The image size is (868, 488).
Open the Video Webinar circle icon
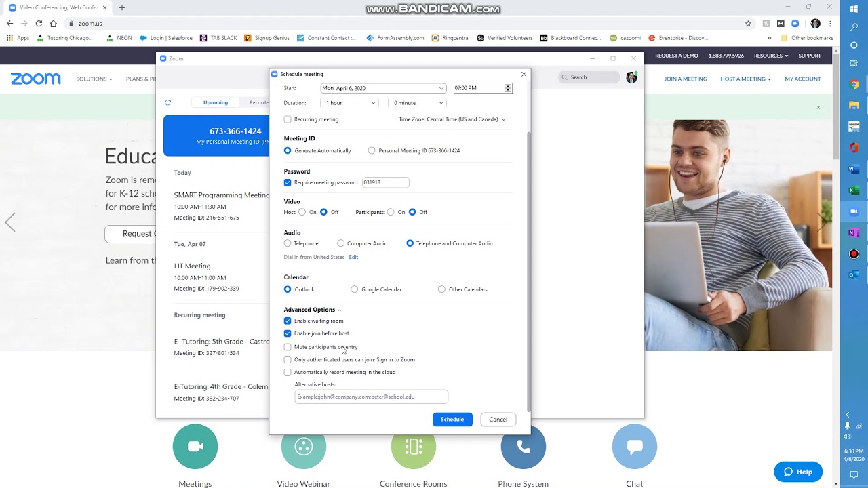click(x=304, y=446)
